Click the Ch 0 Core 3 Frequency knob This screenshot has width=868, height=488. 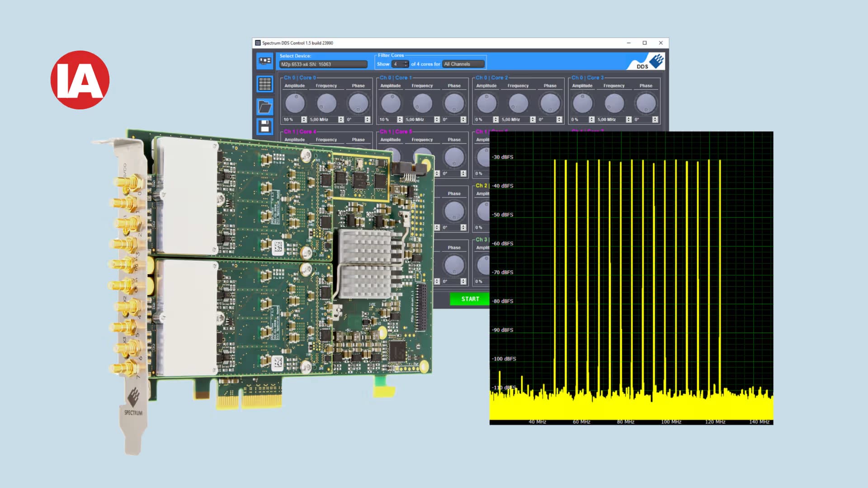tap(614, 103)
